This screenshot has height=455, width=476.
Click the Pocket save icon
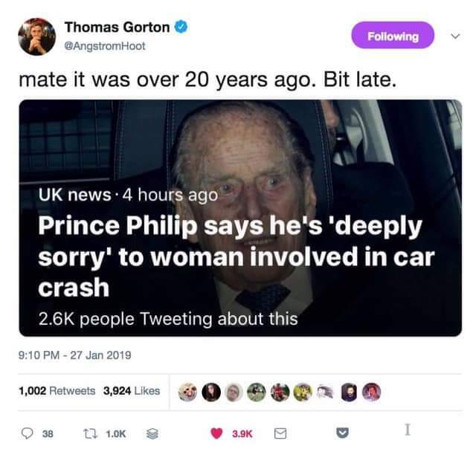click(x=343, y=433)
